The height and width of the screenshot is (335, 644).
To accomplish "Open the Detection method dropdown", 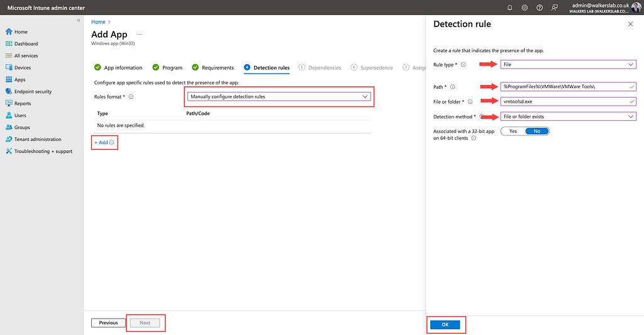I will [568, 116].
